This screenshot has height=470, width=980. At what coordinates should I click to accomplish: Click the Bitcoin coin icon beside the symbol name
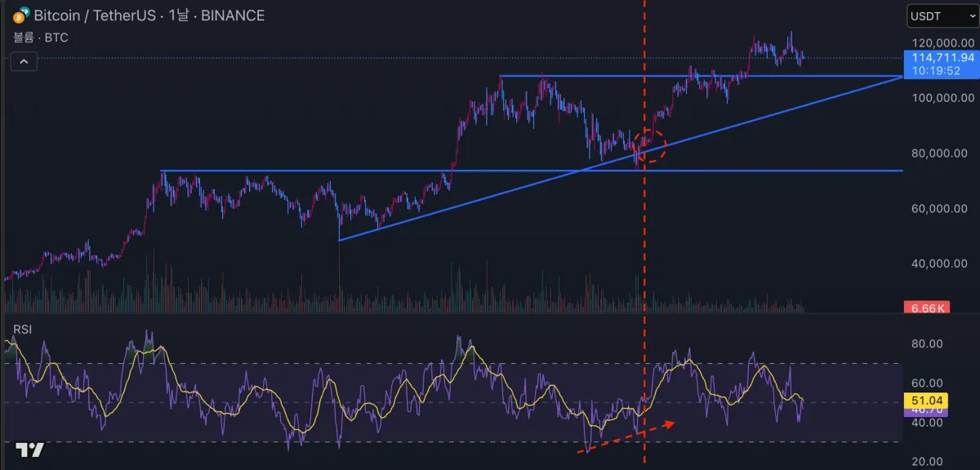click(20, 16)
